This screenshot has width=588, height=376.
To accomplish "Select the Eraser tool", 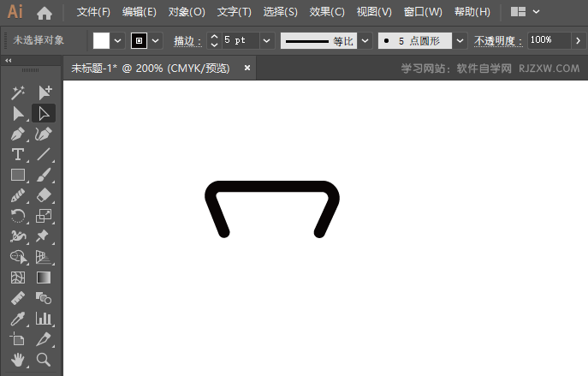I will [x=44, y=195].
